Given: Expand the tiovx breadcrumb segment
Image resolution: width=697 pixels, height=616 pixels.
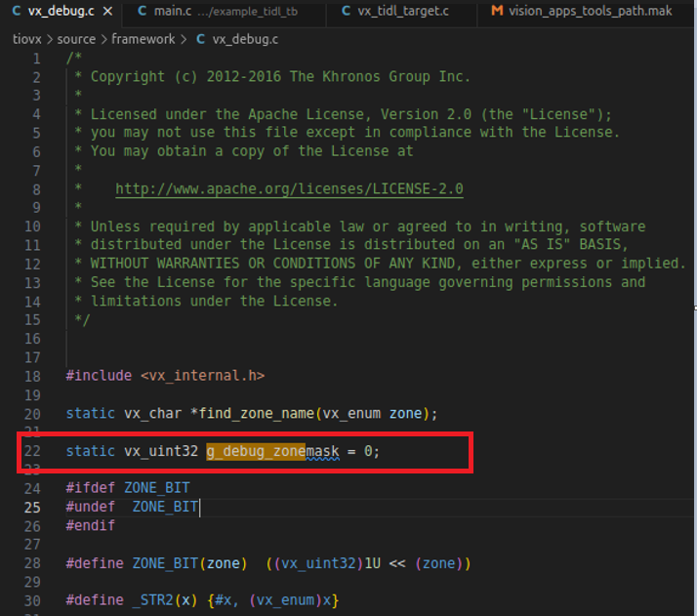Looking at the screenshot, I should 28,39.
